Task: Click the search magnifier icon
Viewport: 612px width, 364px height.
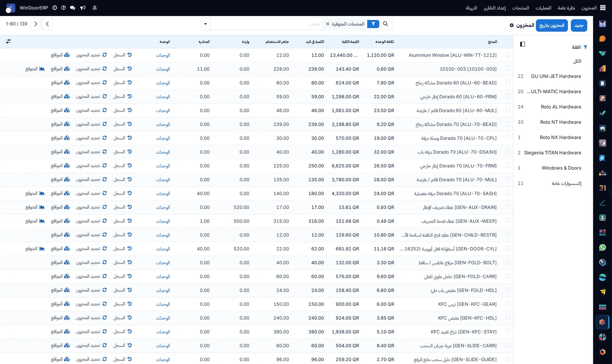Action: pyautogui.click(x=386, y=24)
